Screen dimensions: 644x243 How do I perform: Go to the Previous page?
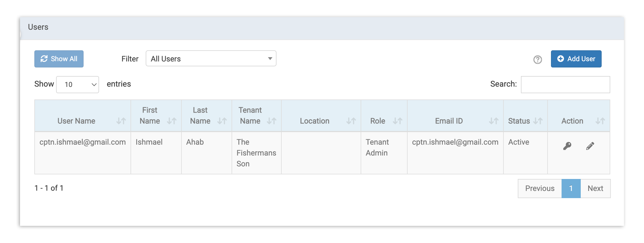tap(540, 188)
